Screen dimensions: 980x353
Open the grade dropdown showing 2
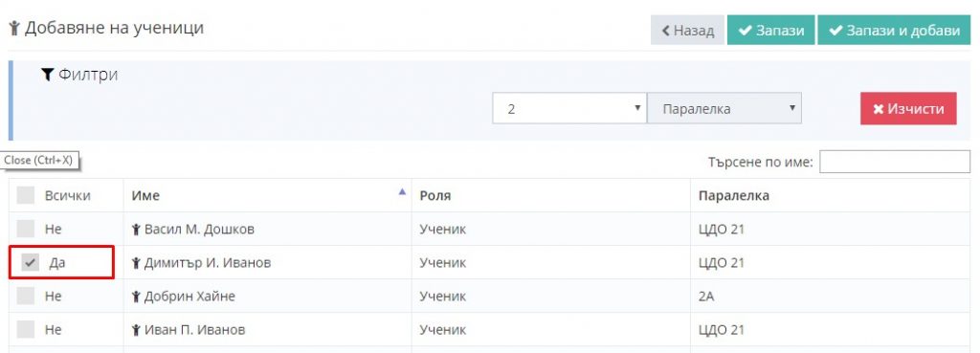pyautogui.click(x=569, y=109)
